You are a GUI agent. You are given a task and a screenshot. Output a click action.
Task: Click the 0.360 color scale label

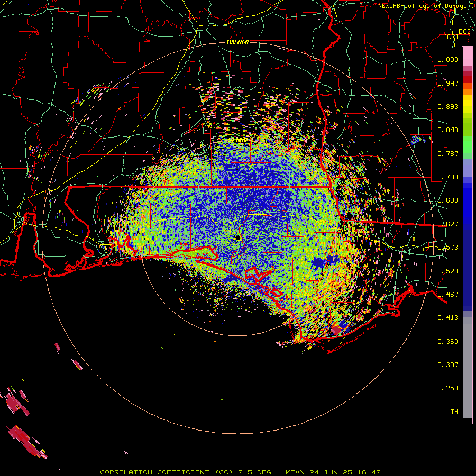(448, 342)
